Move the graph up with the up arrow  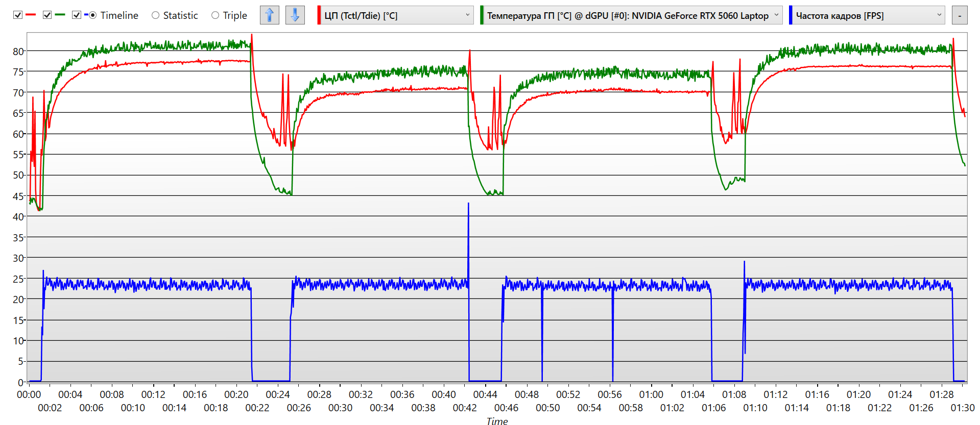[270, 15]
